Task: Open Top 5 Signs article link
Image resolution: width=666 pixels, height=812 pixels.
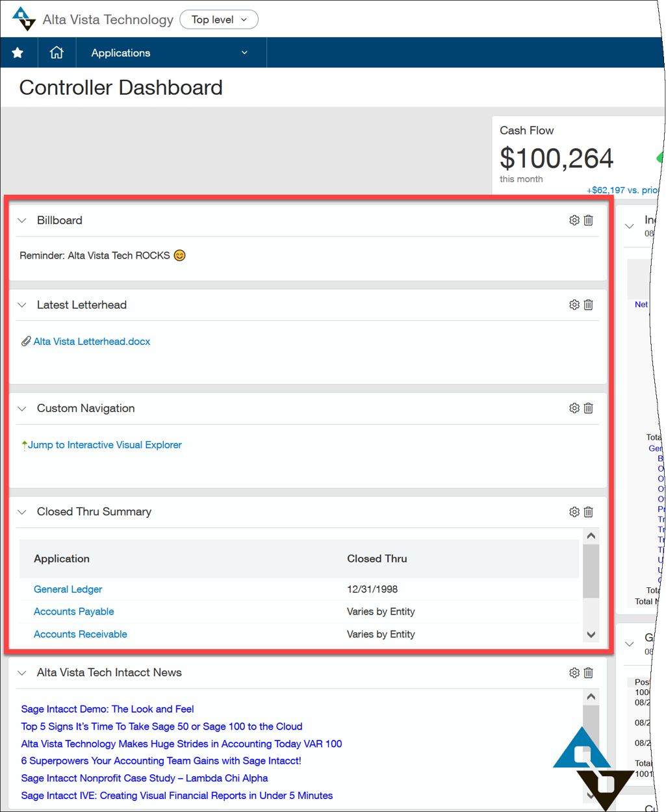Action: [x=161, y=726]
